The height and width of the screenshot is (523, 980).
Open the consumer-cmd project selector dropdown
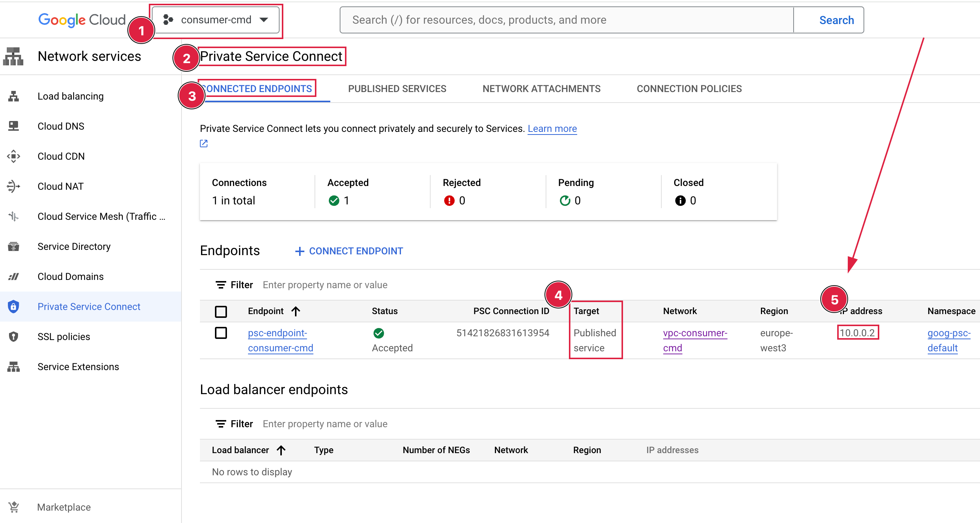(x=216, y=20)
